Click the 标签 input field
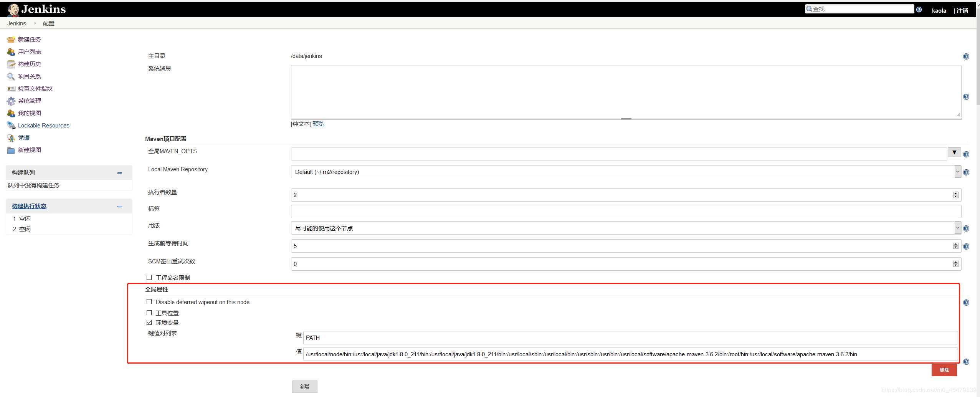Viewport: 980px width, 397px height. 626,211
